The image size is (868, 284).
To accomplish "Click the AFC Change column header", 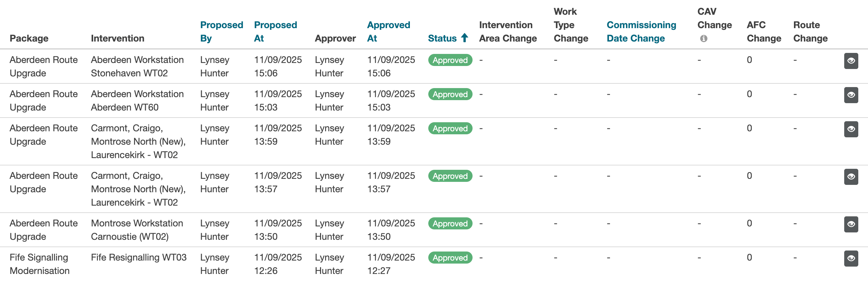I will coord(763,31).
